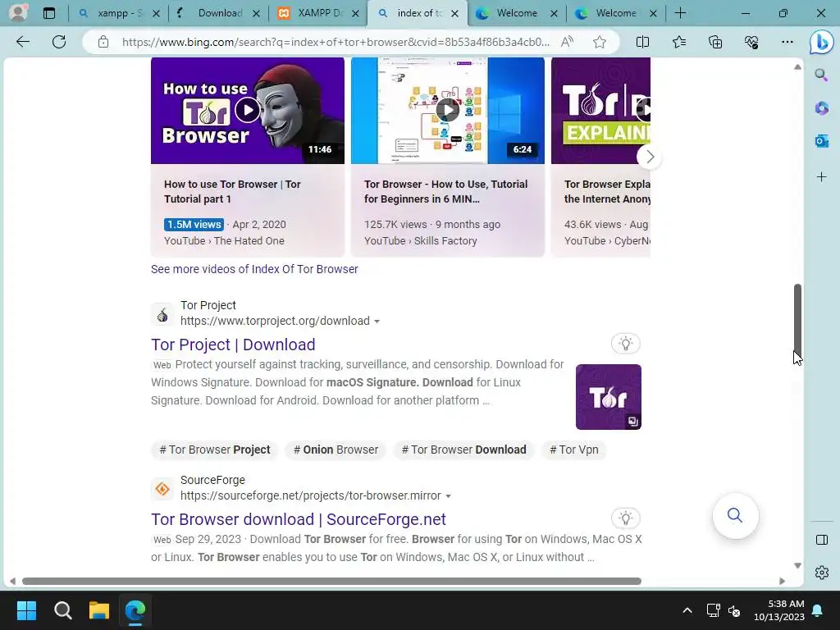View site information lock icon
840x630 pixels.
click(103, 42)
